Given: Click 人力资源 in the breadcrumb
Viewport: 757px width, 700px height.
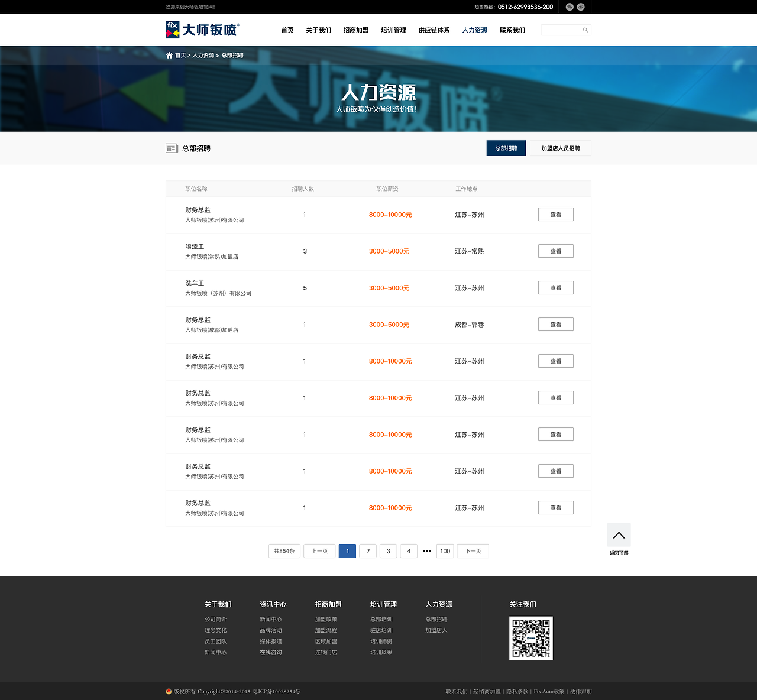Looking at the screenshot, I should click(203, 56).
